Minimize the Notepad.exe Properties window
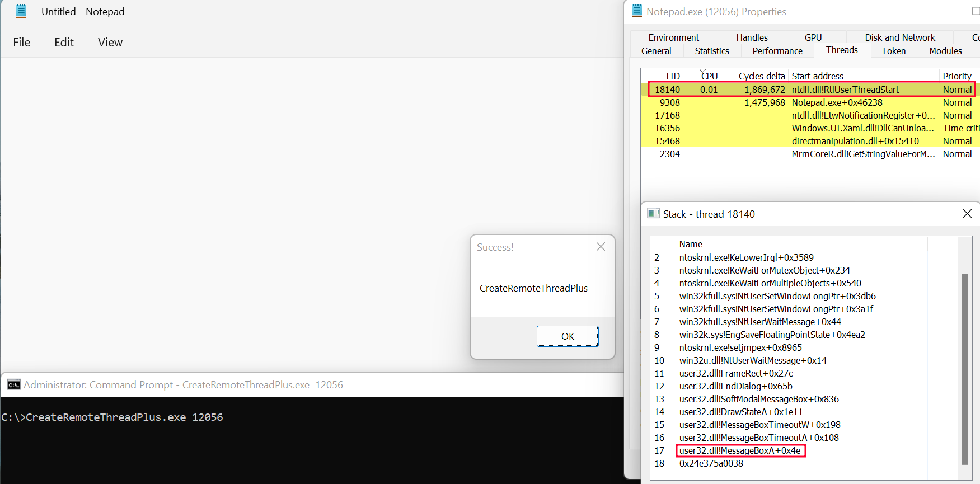 938,11
